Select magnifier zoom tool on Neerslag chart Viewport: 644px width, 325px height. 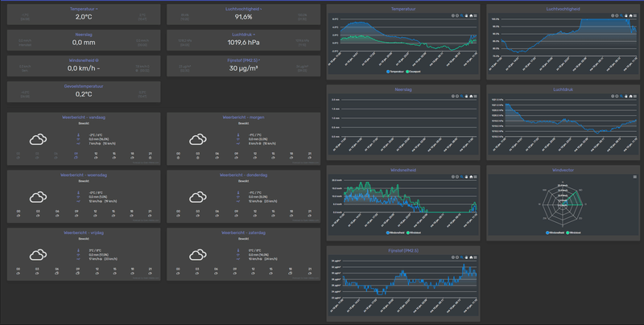tap(461, 96)
